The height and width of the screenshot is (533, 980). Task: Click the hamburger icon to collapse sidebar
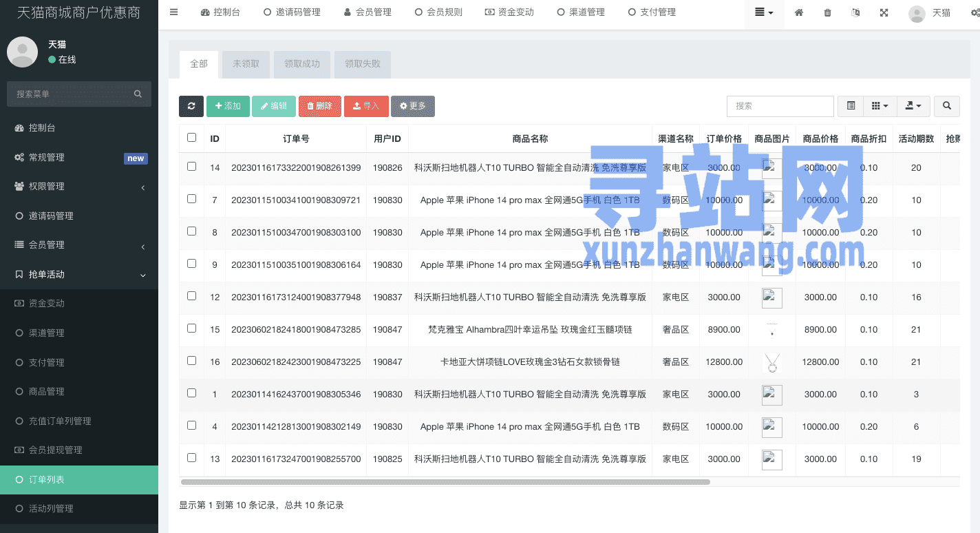173,12
